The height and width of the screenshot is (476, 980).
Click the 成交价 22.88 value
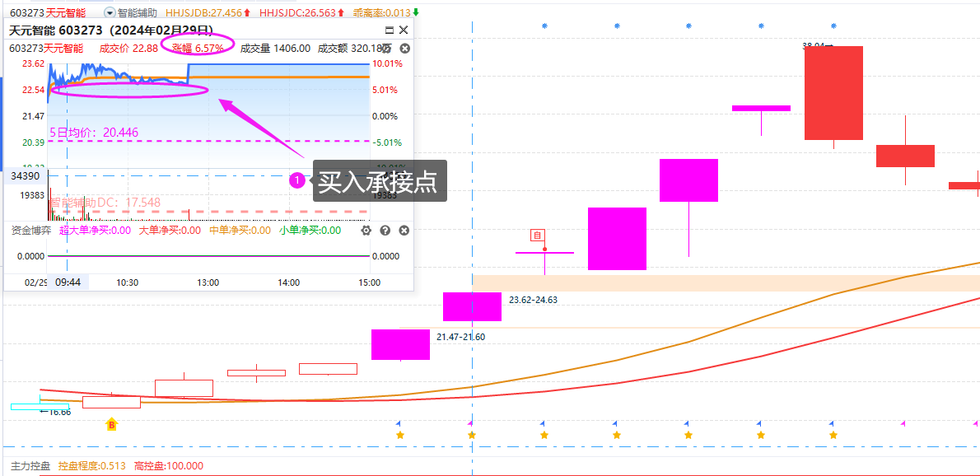pos(128,48)
